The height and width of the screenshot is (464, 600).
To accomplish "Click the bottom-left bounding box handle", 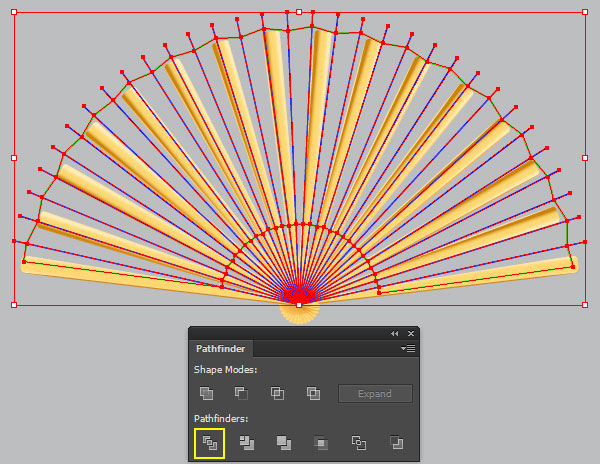I will [x=14, y=305].
